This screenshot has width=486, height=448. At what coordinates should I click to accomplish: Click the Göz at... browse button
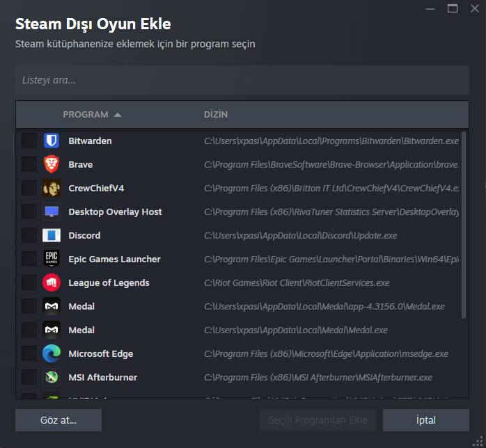point(58,420)
